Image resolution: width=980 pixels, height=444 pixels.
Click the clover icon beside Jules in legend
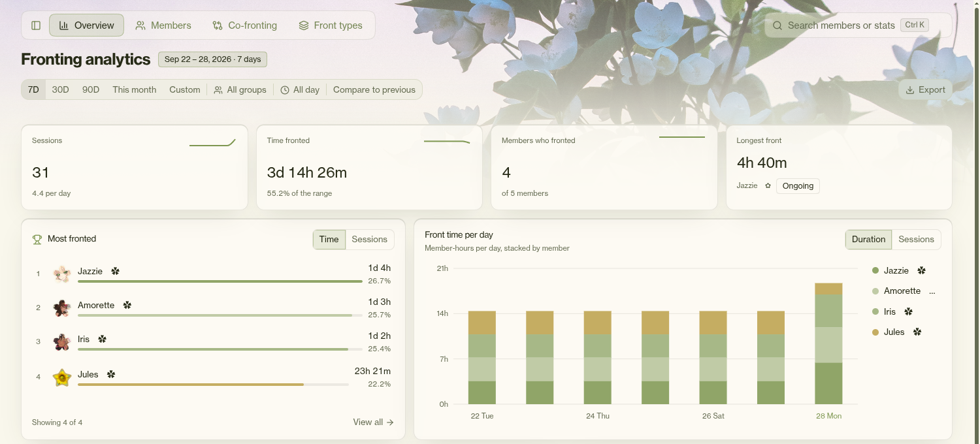click(x=917, y=332)
